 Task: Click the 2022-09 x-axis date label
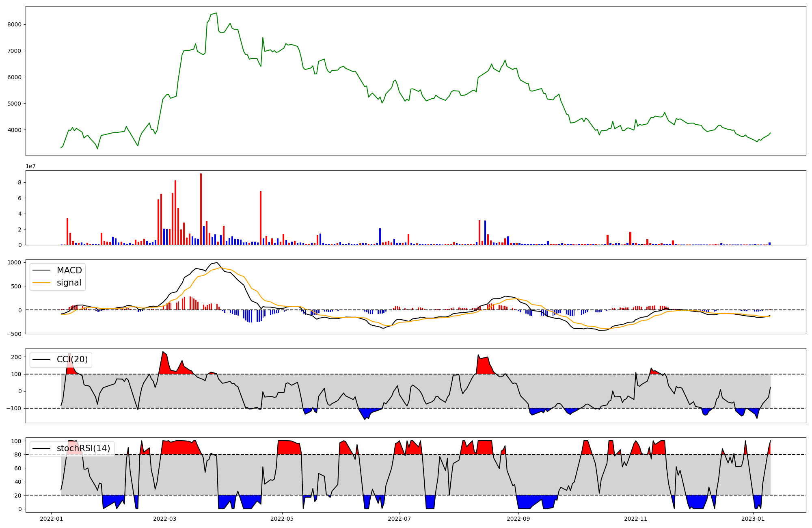click(x=518, y=519)
